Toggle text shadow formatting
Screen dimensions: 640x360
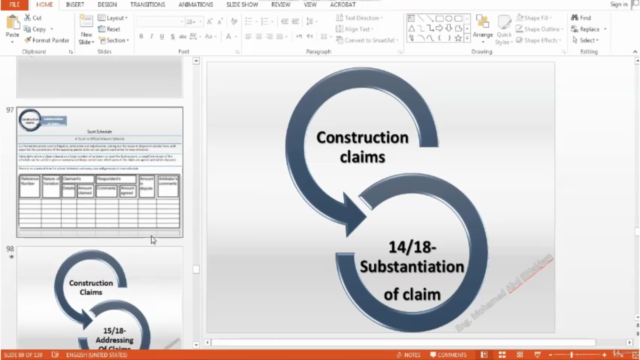[x=173, y=37]
